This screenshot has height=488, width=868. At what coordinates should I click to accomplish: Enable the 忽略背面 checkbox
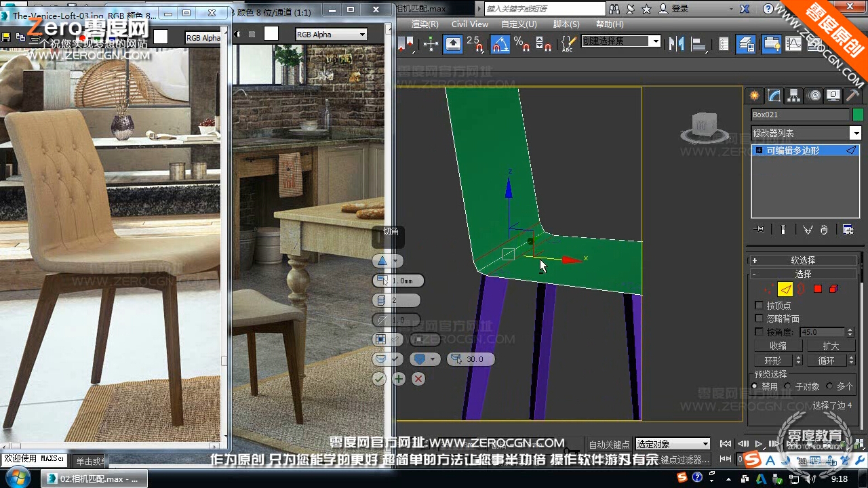tap(759, 319)
